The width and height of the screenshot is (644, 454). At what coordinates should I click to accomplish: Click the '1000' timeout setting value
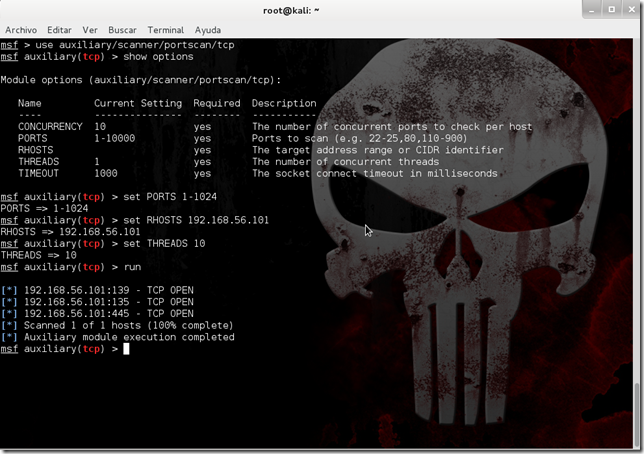tap(106, 173)
